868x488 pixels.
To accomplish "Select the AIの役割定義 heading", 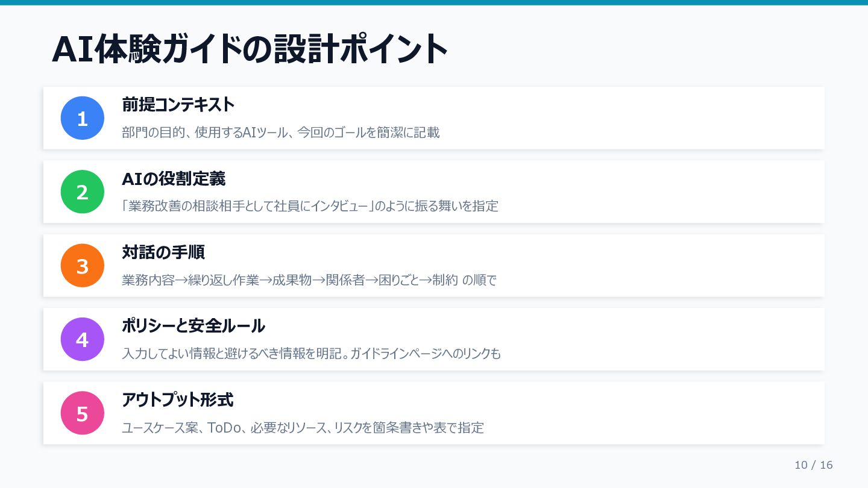I will coord(174,179).
